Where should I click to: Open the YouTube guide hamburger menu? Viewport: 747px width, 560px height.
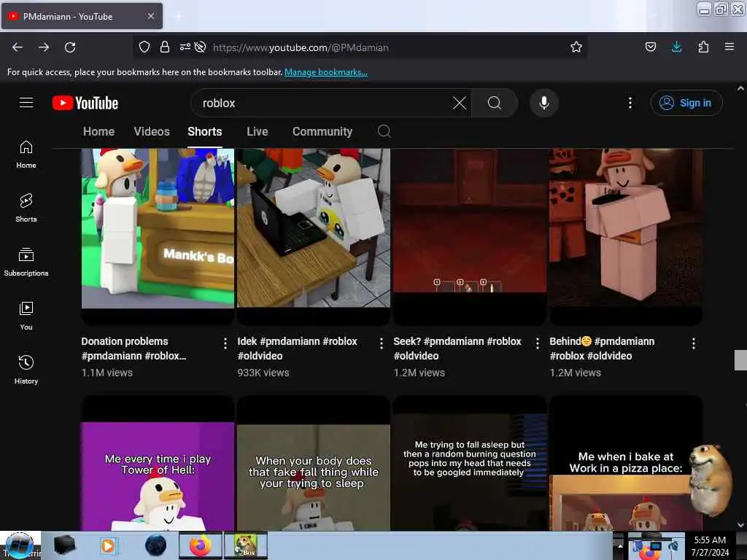point(26,102)
